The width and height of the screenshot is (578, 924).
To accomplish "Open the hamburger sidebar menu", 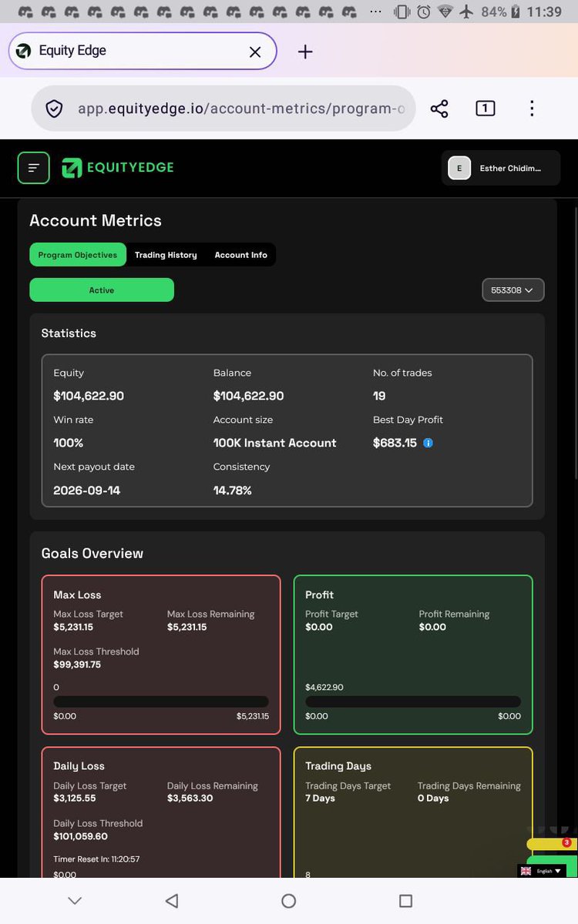I will pos(33,168).
